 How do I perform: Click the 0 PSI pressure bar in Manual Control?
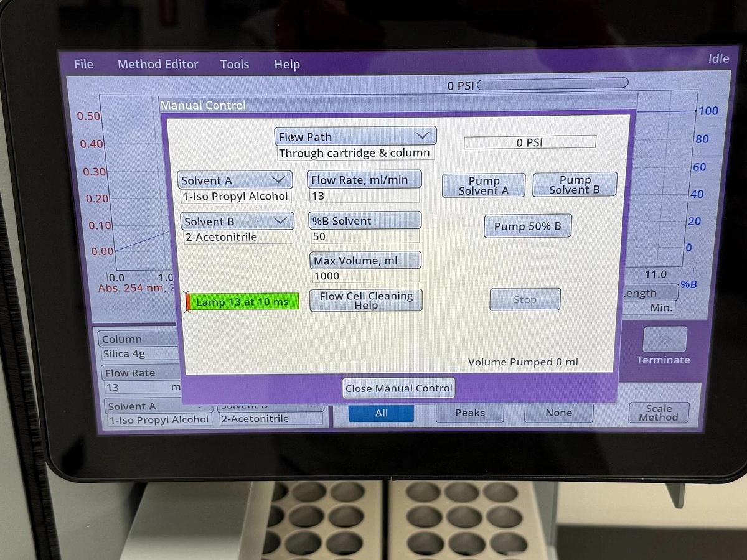tap(530, 142)
